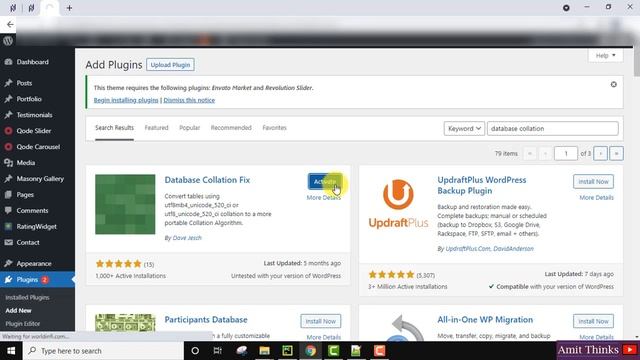Open All-in-One WP Migration title link
This screenshot has height=360, width=640.
coord(485,320)
